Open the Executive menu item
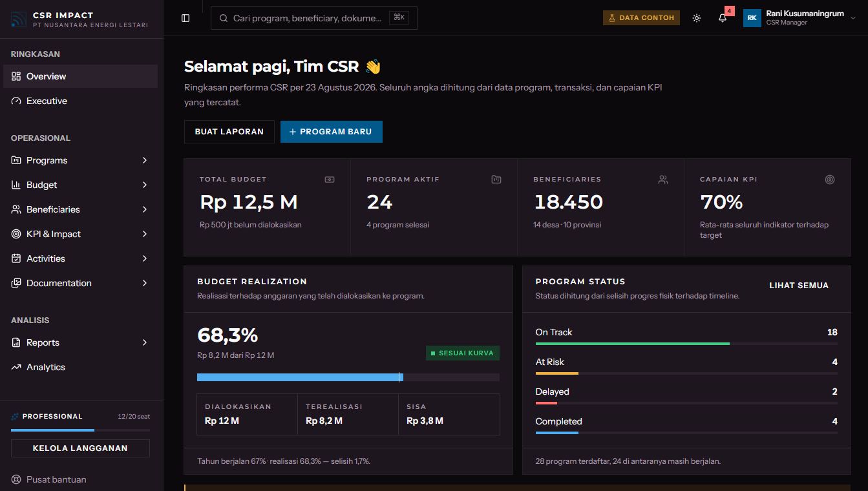This screenshot has width=868, height=491. point(81,101)
